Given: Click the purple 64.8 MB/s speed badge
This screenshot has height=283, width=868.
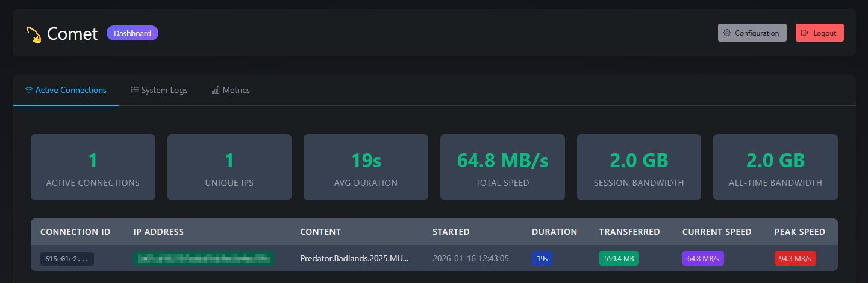Looking at the screenshot, I should click(x=703, y=259).
